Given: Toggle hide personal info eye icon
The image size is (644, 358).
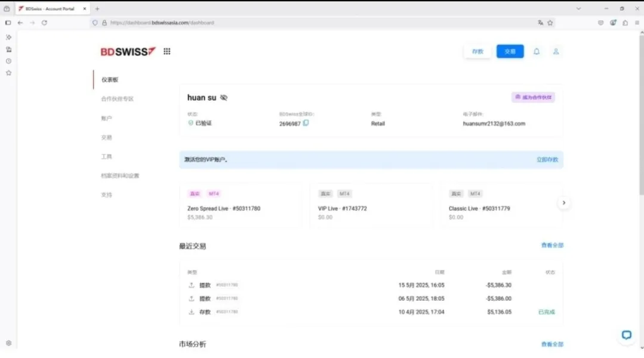Looking at the screenshot, I should point(224,98).
